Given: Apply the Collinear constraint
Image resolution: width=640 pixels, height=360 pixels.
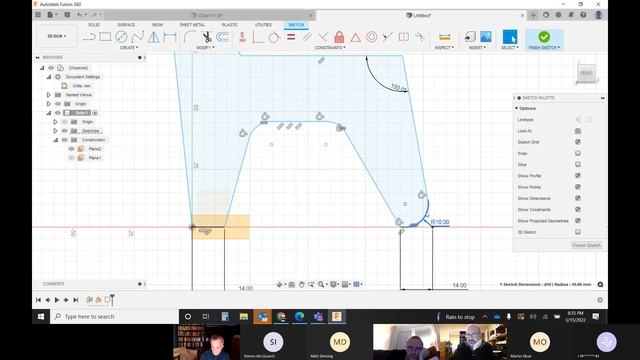Looking at the screenshot, I should pyautogui.click(x=387, y=37).
